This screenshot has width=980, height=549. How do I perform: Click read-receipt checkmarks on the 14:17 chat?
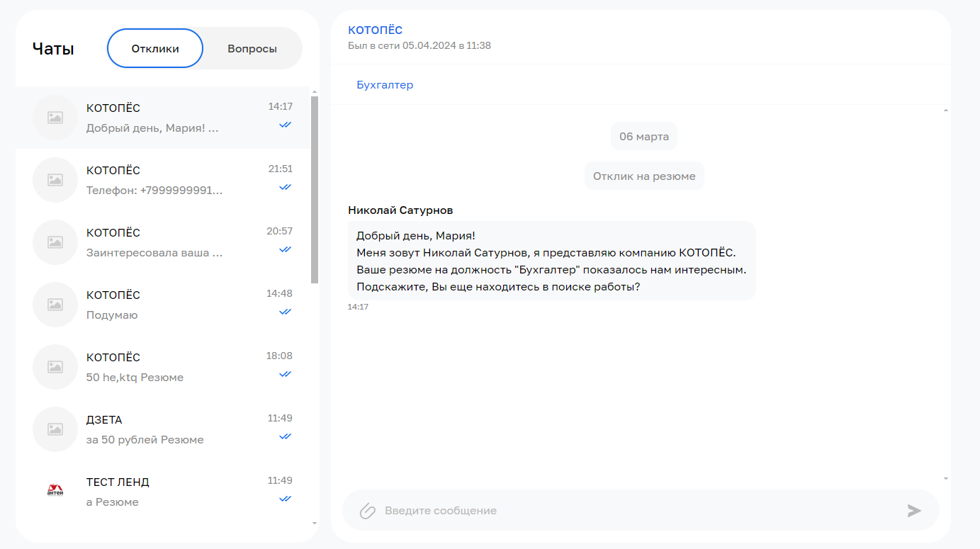click(x=285, y=125)
